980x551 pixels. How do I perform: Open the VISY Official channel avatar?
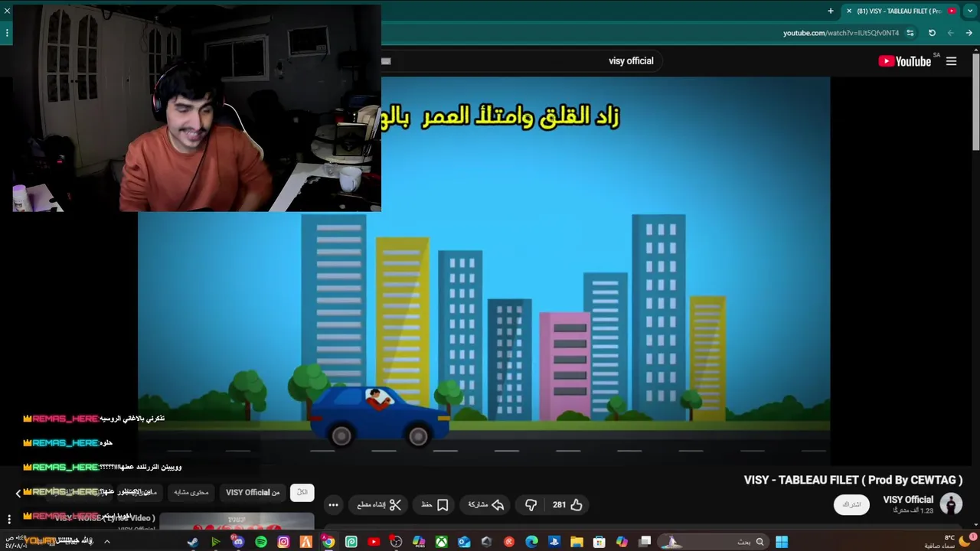pyautogui.click(x=951, y=504)
